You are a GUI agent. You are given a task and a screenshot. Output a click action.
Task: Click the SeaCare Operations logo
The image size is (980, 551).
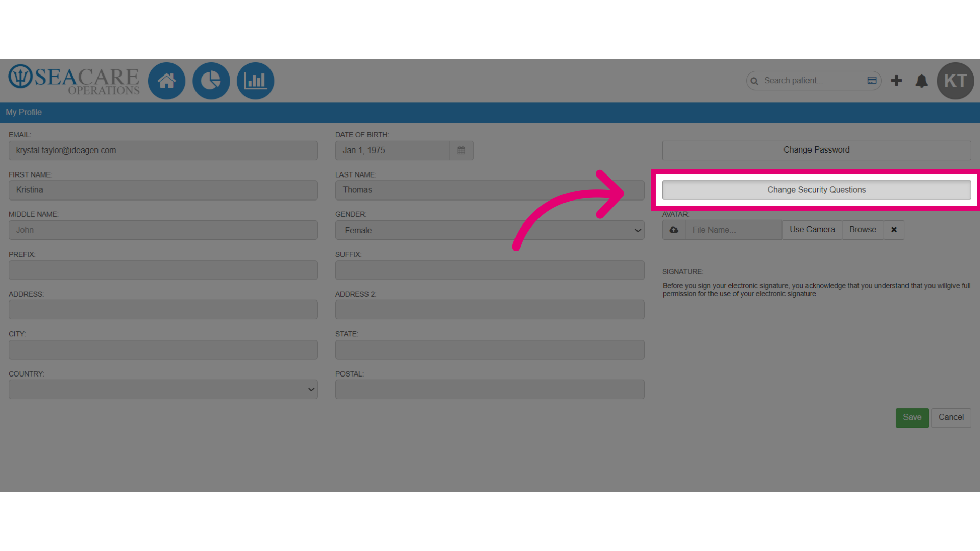[74, 80]
